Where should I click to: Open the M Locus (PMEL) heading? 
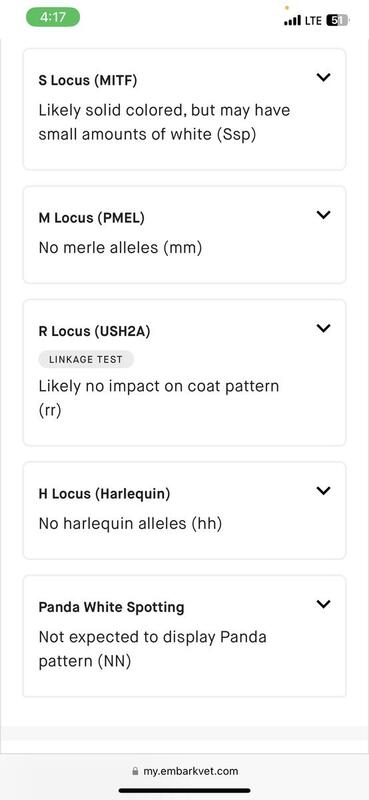(91, 218)
